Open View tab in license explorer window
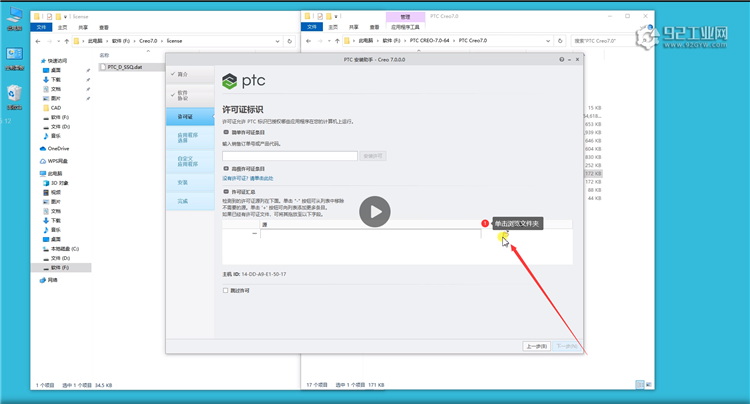The height and width of the screenshot is (404, 750). point(104,27)
